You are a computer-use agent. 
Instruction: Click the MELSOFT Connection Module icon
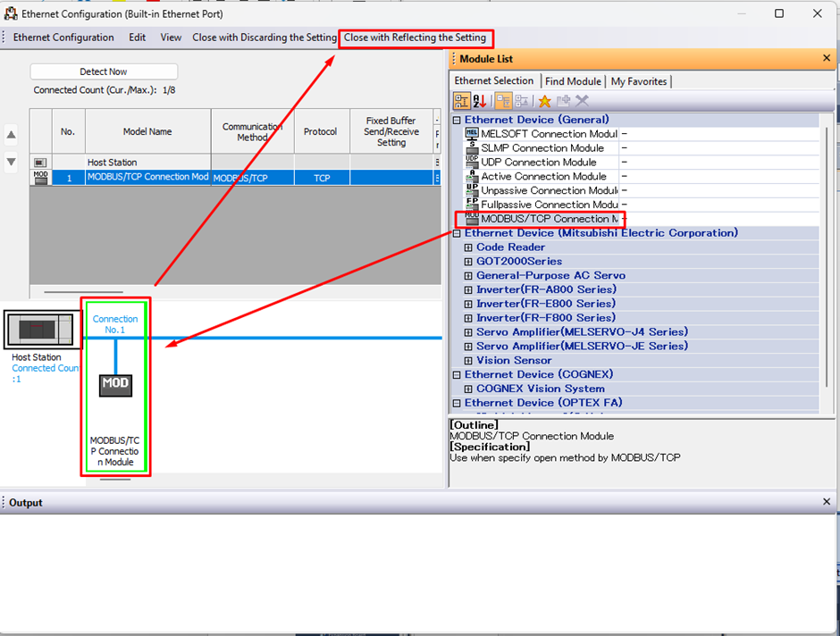pos(472,134)
